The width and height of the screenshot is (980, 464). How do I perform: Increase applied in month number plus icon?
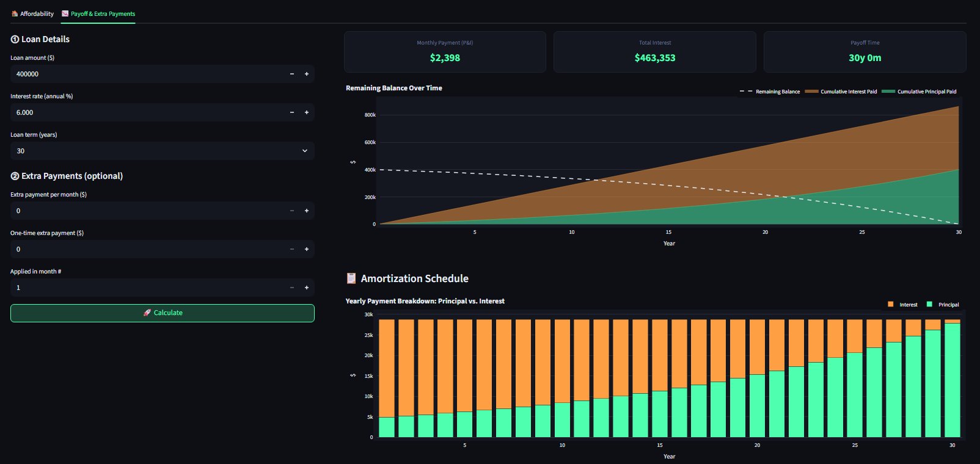[307, 288]
